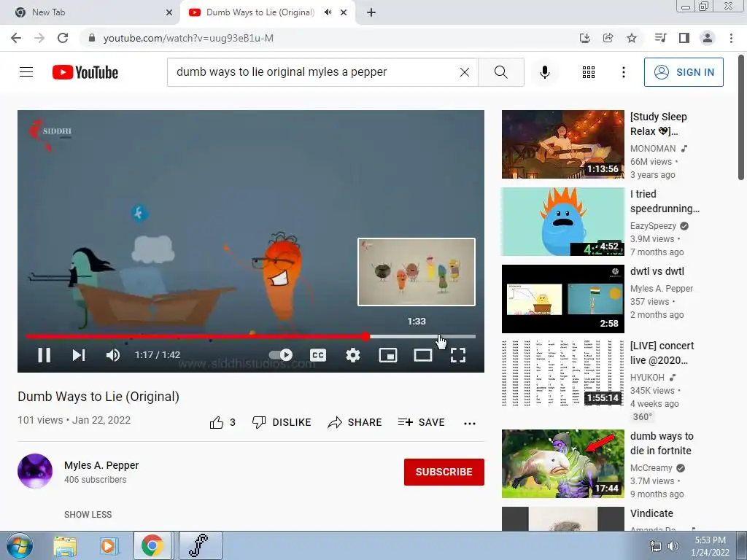Open YouTube settings three-dot menu

624,72
